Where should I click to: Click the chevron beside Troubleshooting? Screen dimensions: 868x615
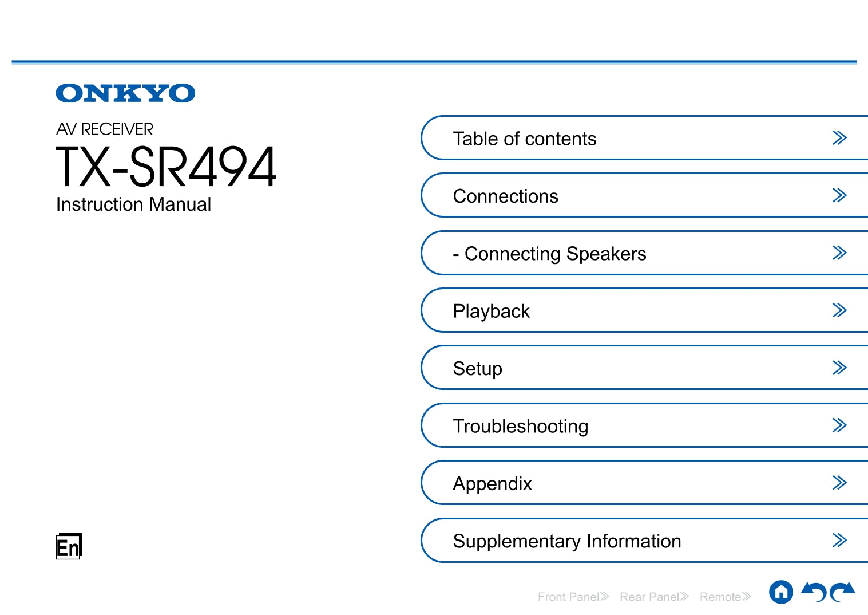coord(839,425)
